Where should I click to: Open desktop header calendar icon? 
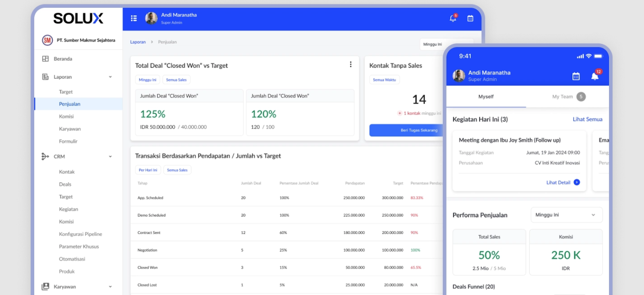pos(470,18)
